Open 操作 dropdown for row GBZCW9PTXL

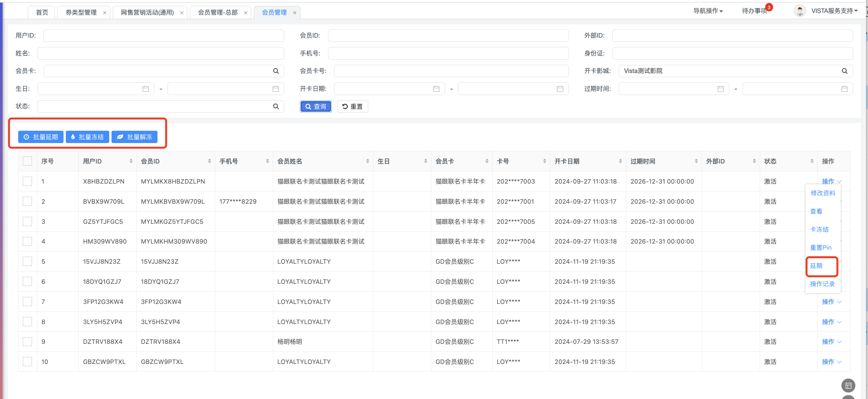tap(831, 362)
